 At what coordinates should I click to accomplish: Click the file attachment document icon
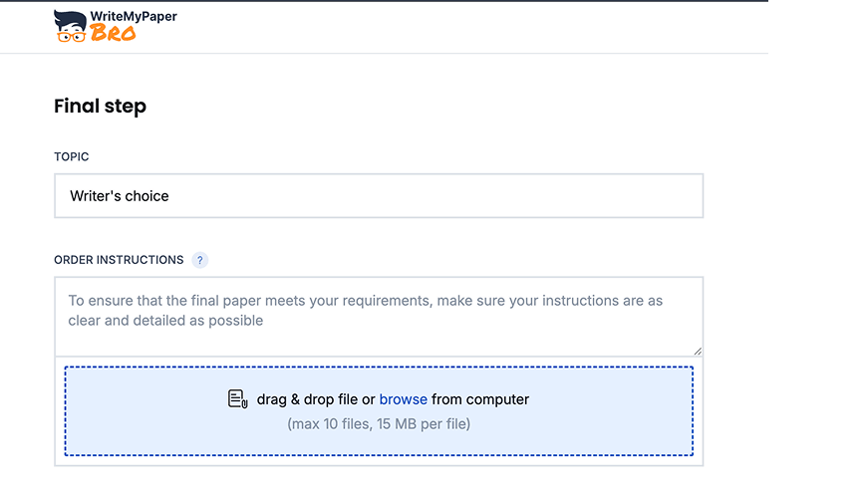click(x=237, y=399)
